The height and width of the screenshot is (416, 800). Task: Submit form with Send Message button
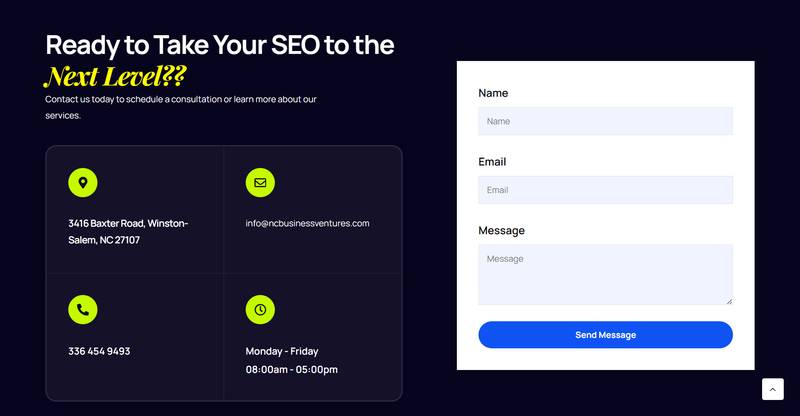pos(605,335)
